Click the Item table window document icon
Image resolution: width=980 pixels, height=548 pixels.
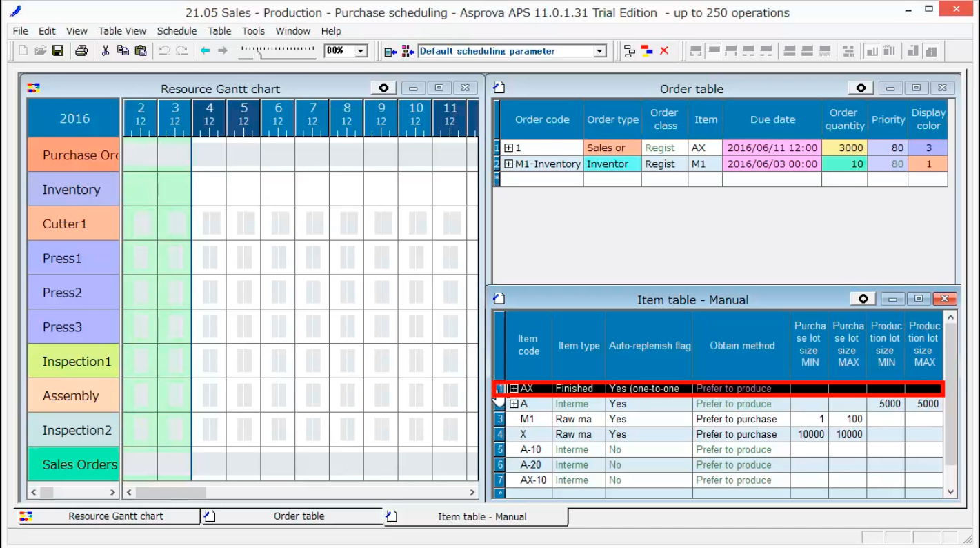(500, 299)
